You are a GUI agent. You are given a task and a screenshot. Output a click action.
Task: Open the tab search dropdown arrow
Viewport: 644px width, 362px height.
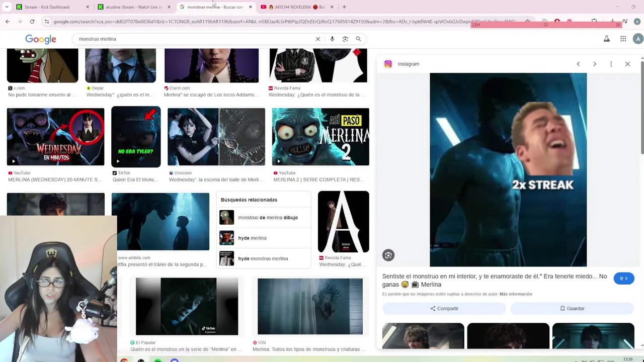[7, 7]
